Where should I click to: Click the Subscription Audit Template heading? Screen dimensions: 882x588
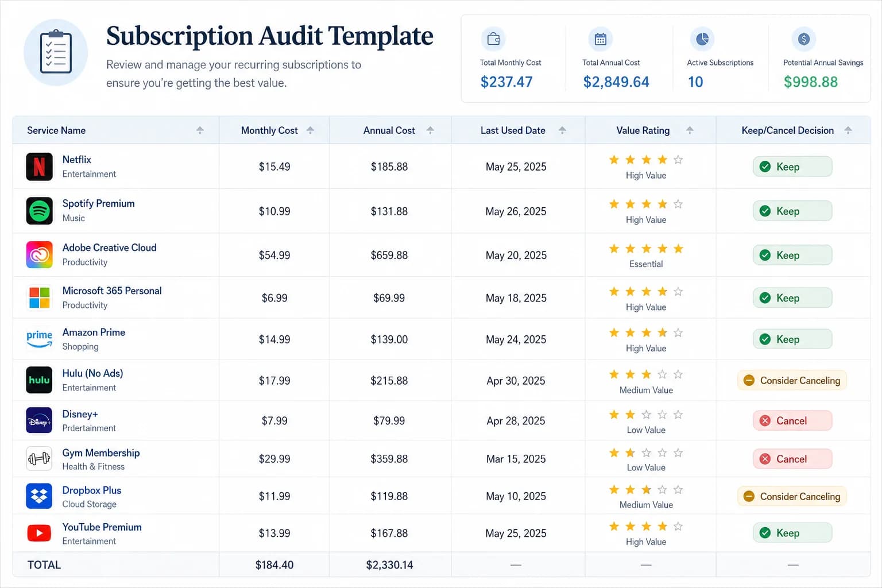click(x=270, y=36)
